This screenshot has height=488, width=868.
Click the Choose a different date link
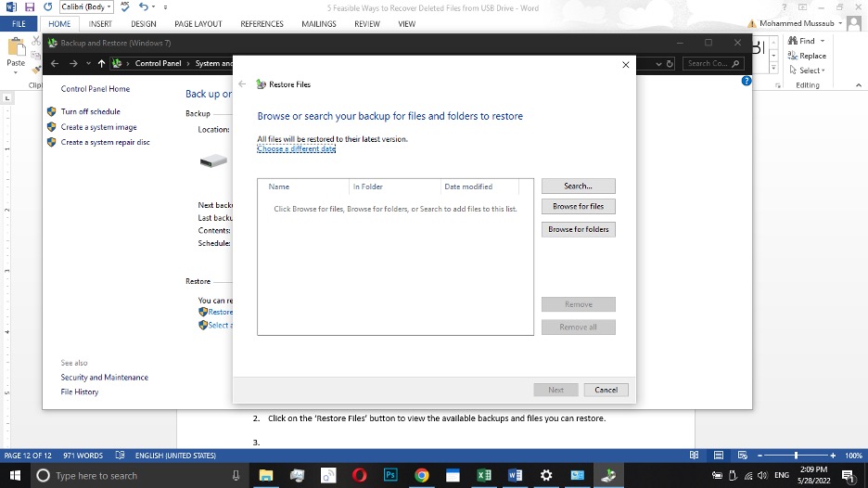click(x=296, y=148)
